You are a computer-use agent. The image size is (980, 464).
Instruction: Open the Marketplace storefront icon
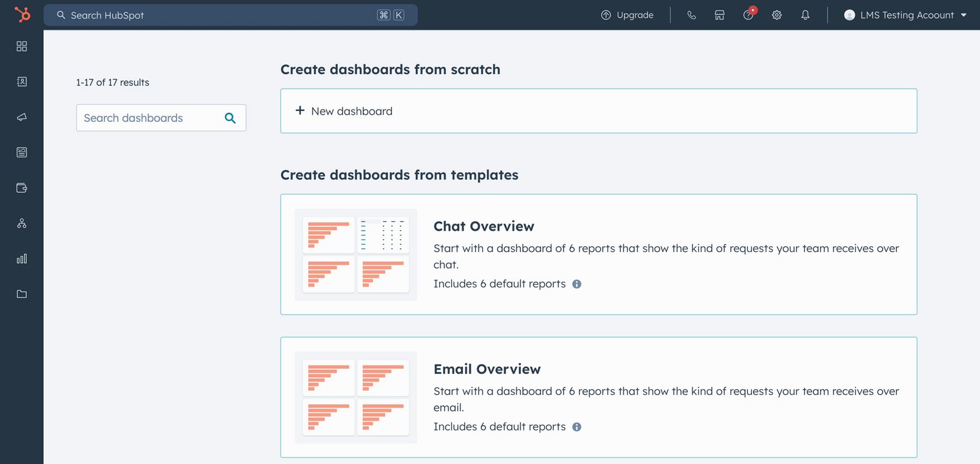tap(720, 15)
